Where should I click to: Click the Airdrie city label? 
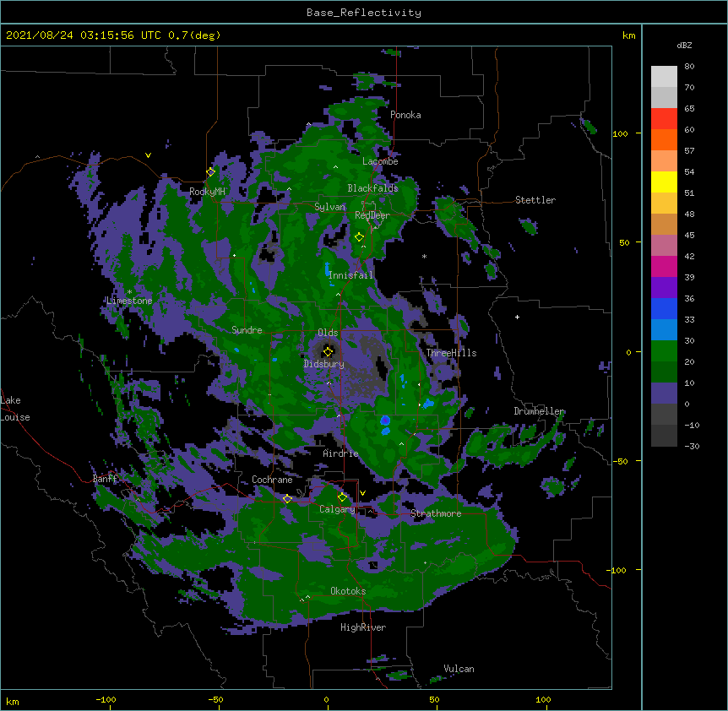(x=341, y=453)
